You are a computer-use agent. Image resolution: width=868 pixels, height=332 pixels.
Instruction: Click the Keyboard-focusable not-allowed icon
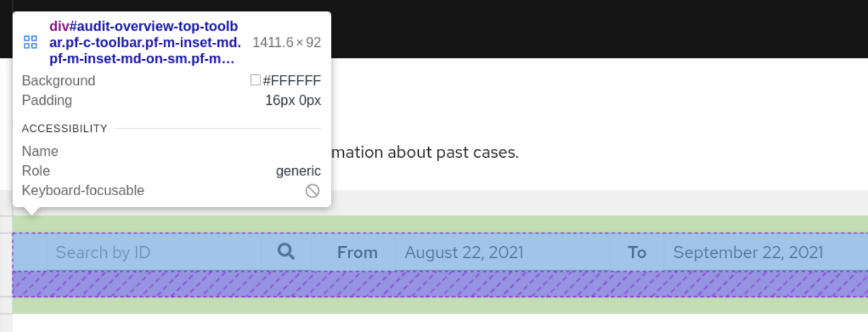[312, 190]
